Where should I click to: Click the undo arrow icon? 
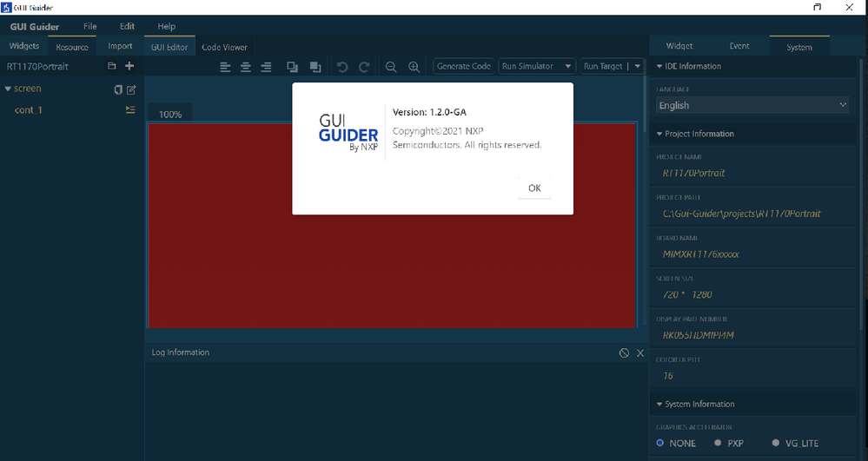pos(342,67)
